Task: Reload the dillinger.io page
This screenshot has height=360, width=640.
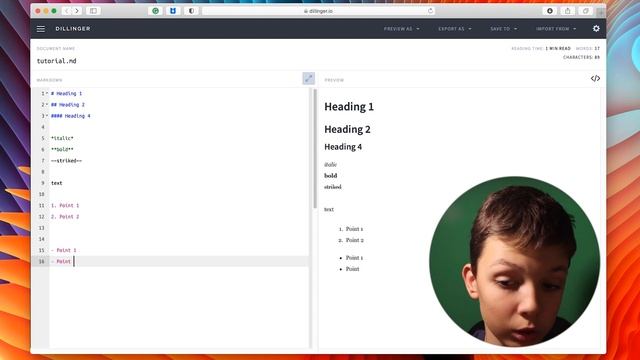Action: point(430,11)
